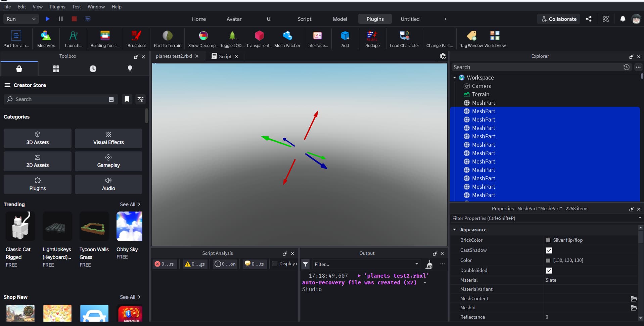Viewport: 644px width, 326px height.
Task: Open the 3D Assets category
Action: [x=38, y=138]
